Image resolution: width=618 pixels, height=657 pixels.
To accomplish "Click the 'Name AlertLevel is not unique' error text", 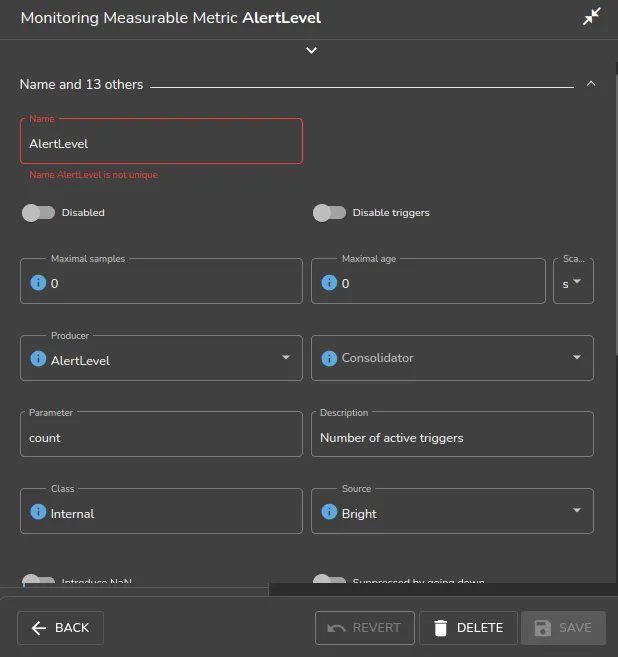I will [x=93, y=175].
